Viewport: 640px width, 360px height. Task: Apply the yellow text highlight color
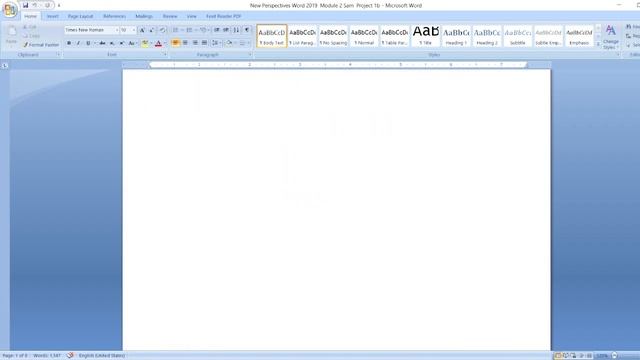(144, 43)
